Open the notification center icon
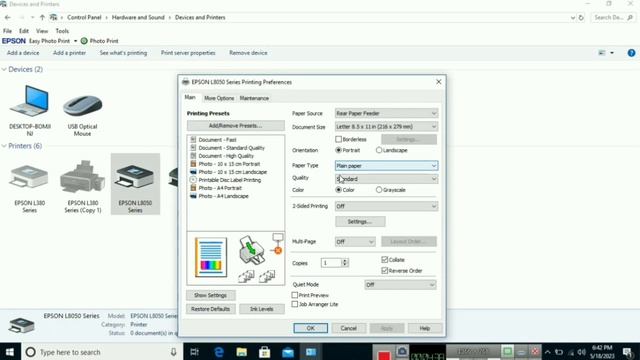640x360 pixels. 628,352
